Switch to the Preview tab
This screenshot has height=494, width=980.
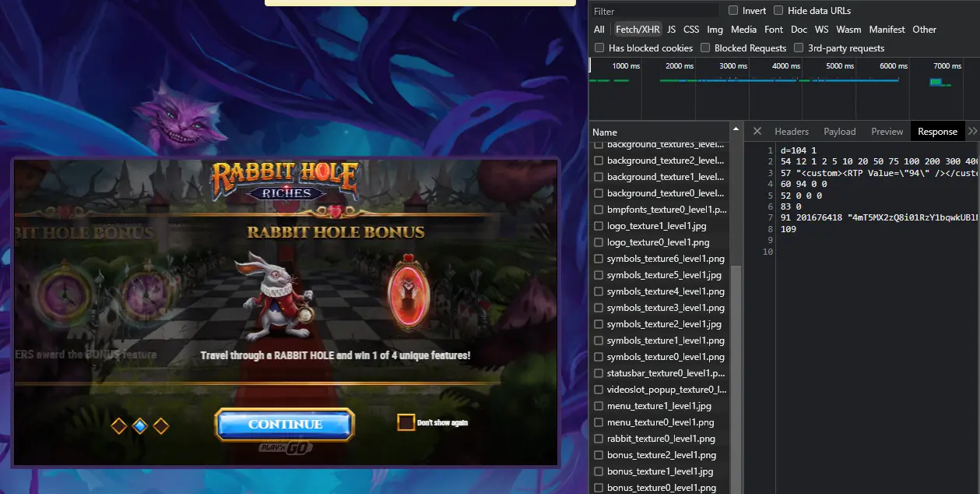887,132
